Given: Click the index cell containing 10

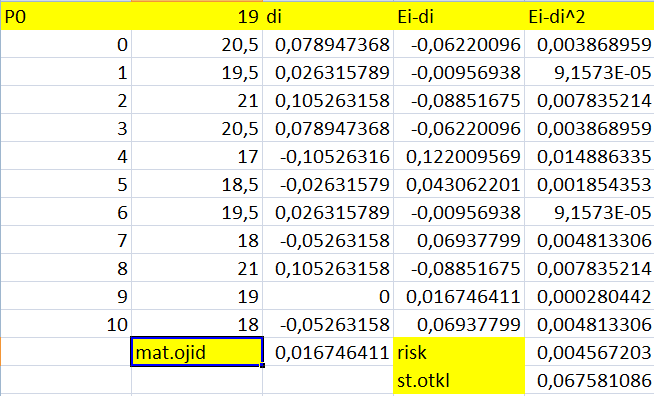Looking at the screenshot, I should [x=66, y=324].
